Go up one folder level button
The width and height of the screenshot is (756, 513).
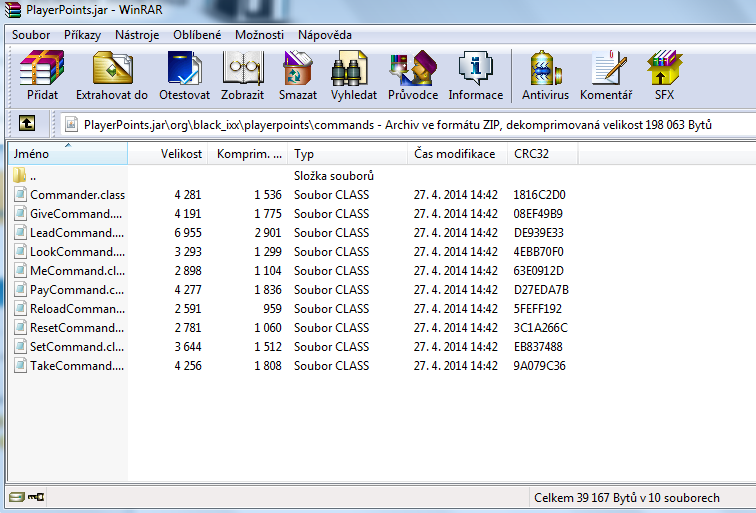pos(28,123)
